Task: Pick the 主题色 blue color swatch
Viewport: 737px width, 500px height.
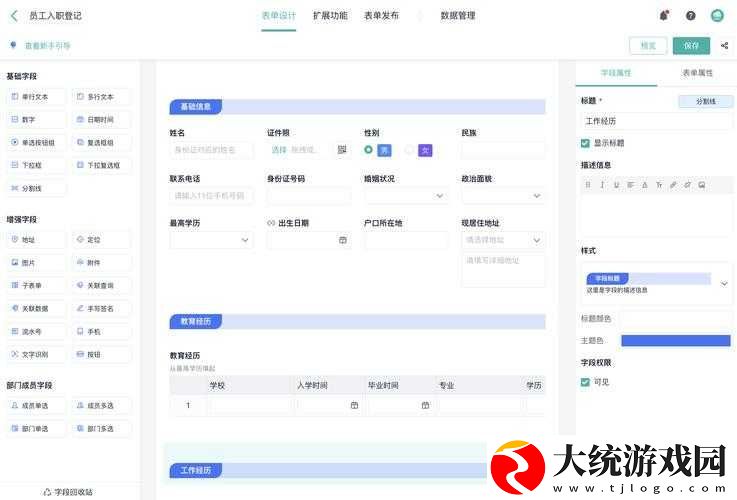Action: [676, 341]
